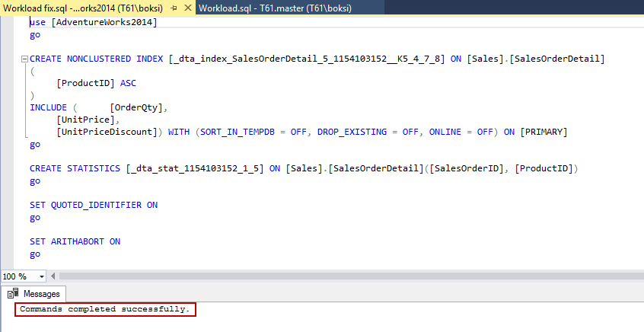Open the 100 % zoom dropdown
Screen dimensions: 644x332
pyautogui.click(x=41, y=276)
